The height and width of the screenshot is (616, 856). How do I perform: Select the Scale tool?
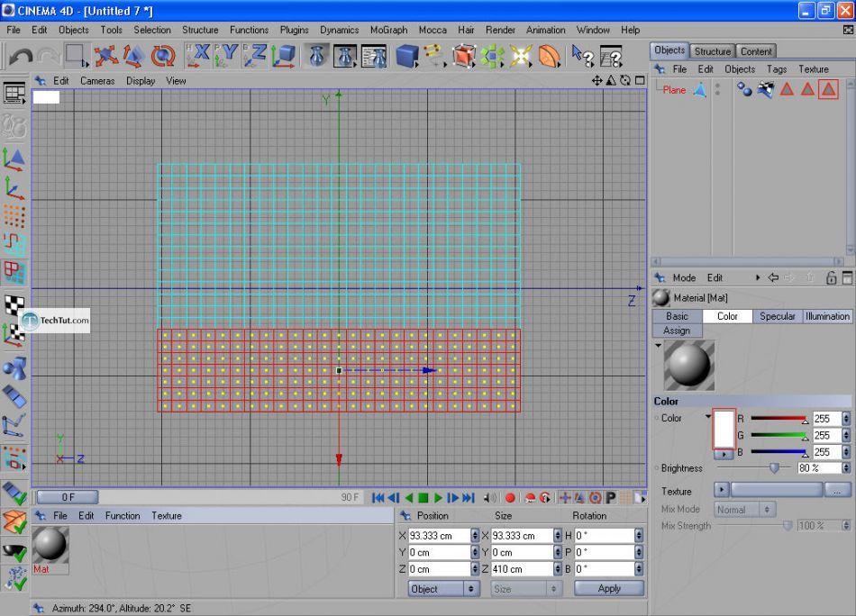coord(133,56)
